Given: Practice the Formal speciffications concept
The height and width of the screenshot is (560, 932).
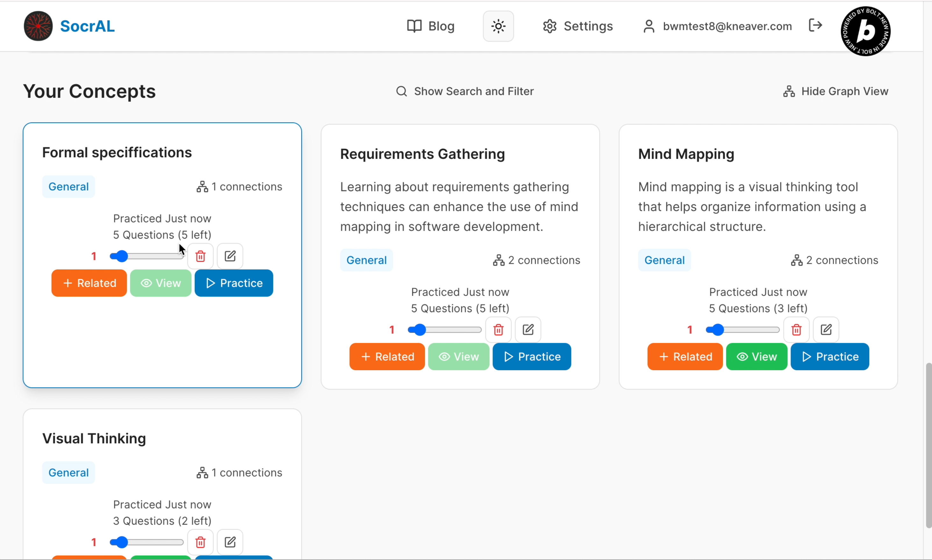Looking at the screenshot, I should (x=233, y=283).
